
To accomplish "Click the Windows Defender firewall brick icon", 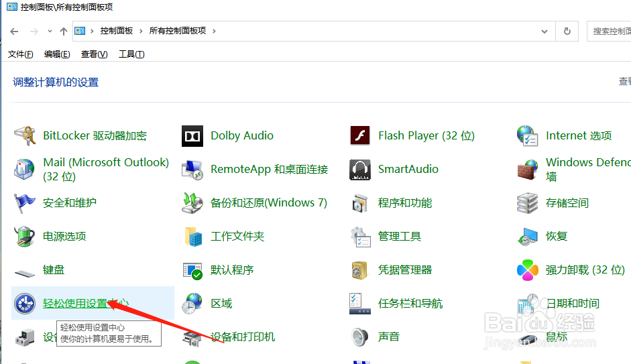I will (x=528, y=170).
